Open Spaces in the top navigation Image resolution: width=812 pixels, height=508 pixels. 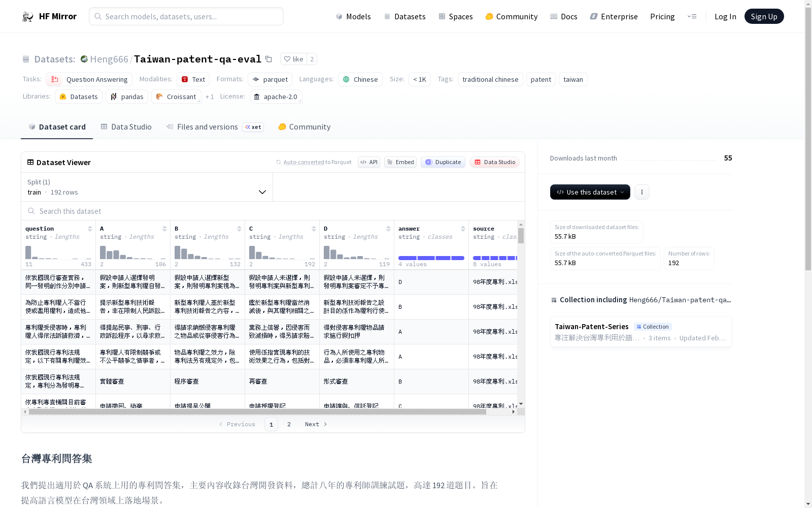(455, 16)
